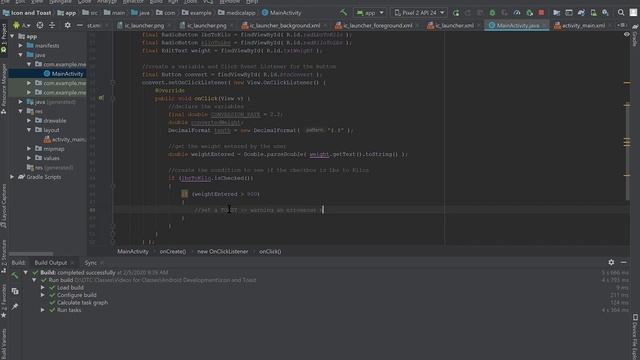Expand the manifests folder

click(x=21, y=46)
